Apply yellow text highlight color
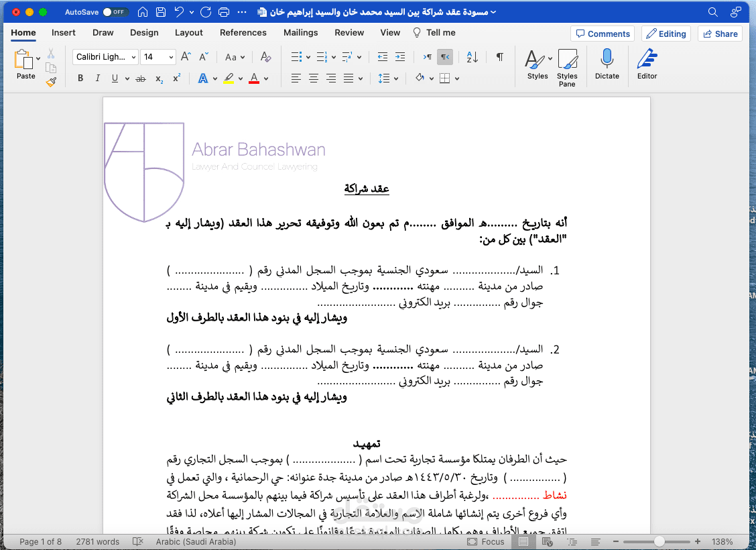Image resolution: width=756 pixels, height=550 pixels. [x=229, y=78]
